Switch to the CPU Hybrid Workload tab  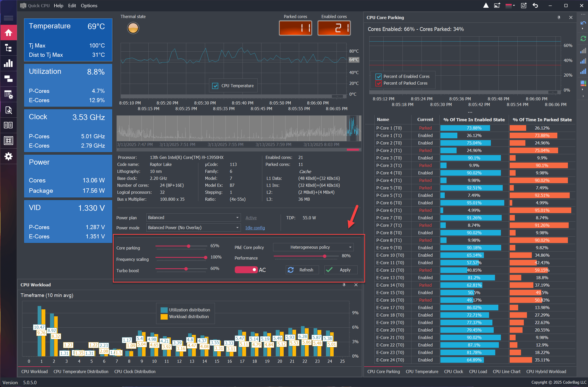click(546, 372)
